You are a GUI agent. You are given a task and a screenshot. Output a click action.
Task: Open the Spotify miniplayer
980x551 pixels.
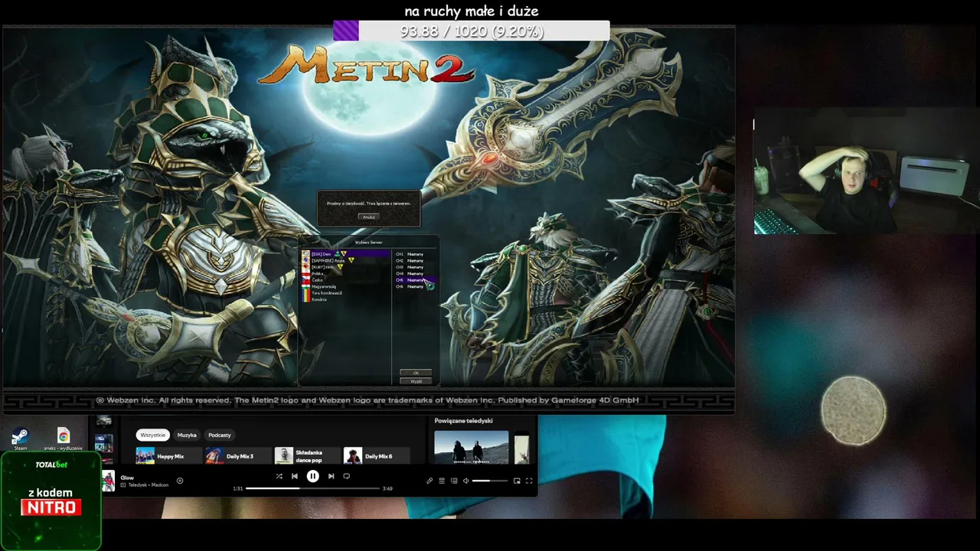tap(517, 481)
